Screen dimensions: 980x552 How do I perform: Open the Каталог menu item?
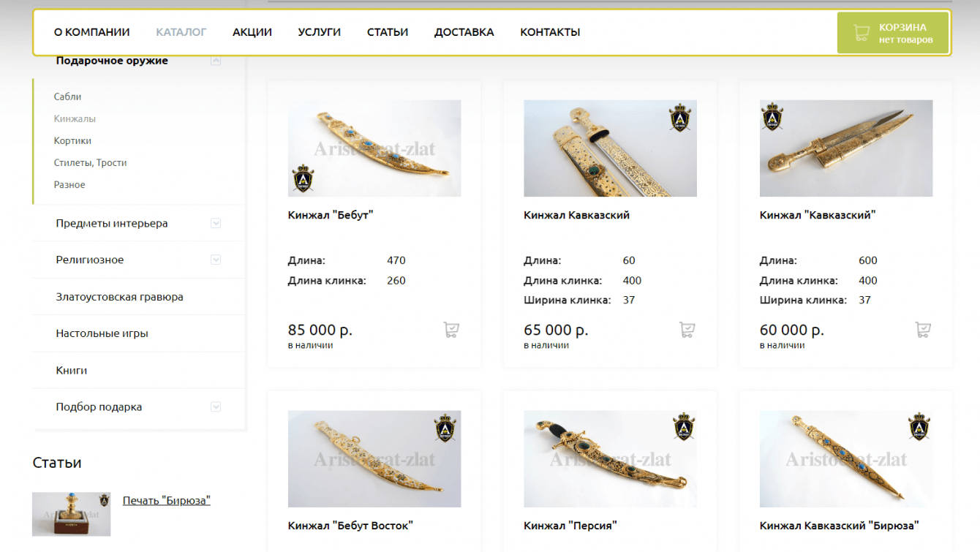point(181,32)
